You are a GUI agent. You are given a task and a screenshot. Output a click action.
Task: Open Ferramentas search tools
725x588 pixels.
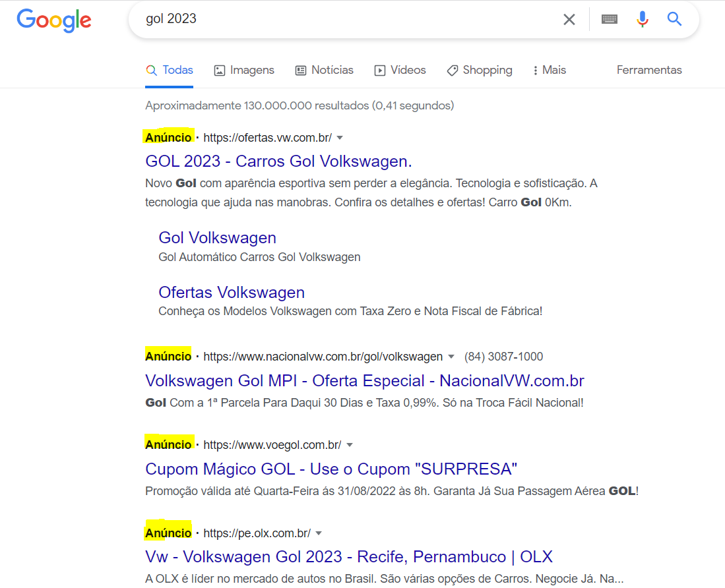649,71
